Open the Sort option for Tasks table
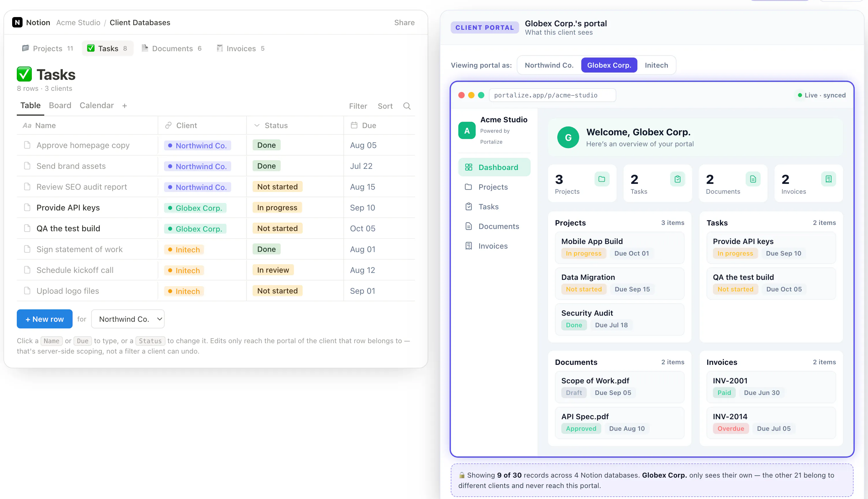 click(x=385, y=106)
